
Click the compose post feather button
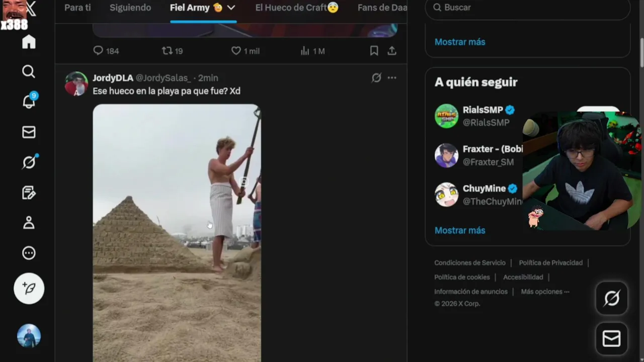click(29, 288)
